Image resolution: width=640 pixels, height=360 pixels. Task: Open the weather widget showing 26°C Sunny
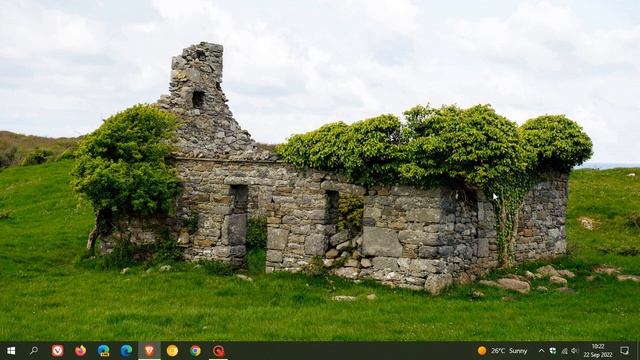pos(502,351)
